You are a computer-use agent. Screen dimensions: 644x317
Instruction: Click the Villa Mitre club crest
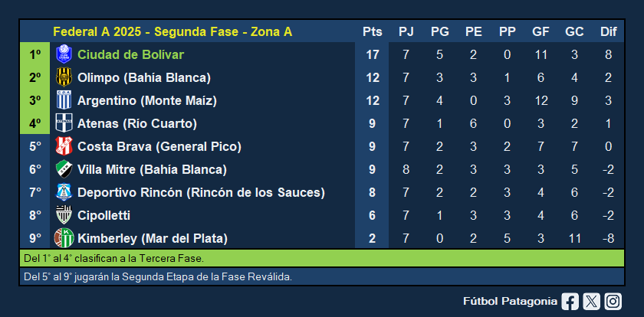coord(64,169)
